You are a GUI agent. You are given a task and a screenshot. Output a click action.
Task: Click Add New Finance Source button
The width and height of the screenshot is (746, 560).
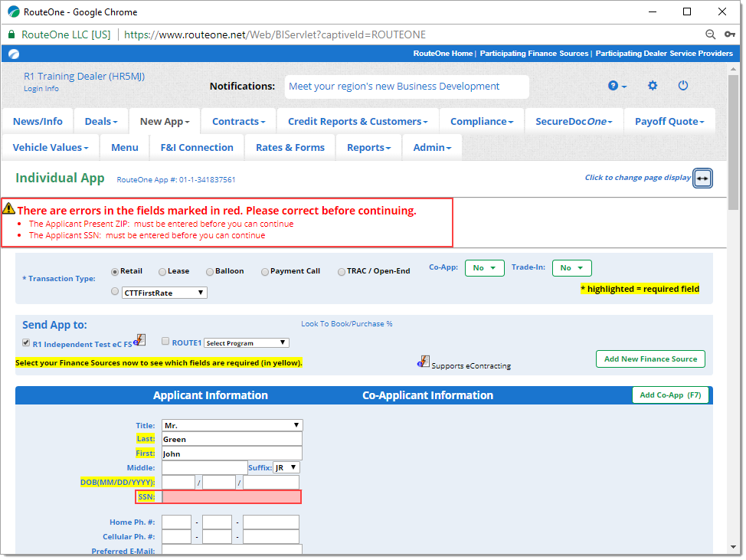click(650, 359)
